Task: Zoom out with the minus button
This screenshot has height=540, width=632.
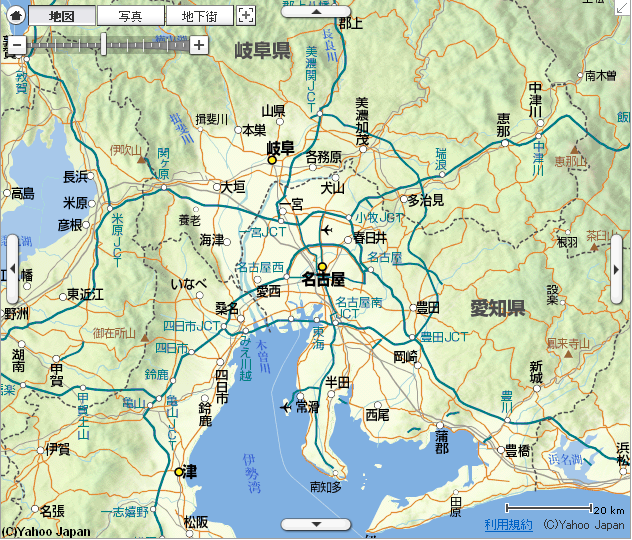Action: click(x=16, y=45)
